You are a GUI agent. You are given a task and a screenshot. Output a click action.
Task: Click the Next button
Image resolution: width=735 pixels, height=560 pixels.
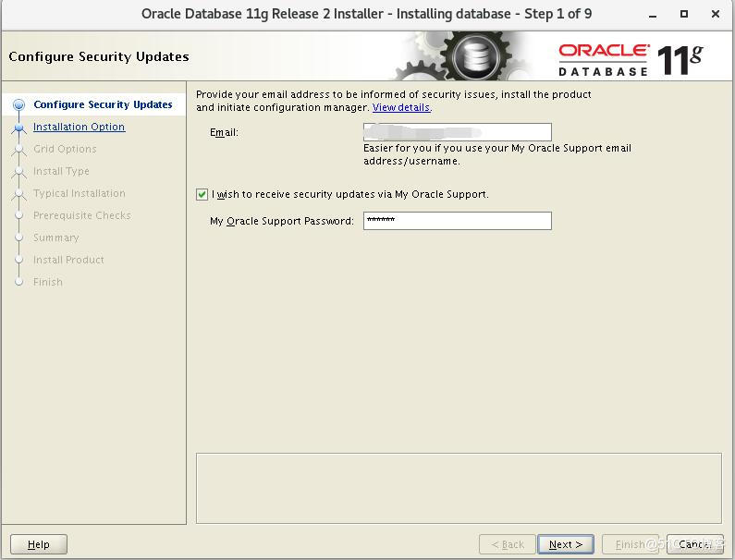point(566,544)
